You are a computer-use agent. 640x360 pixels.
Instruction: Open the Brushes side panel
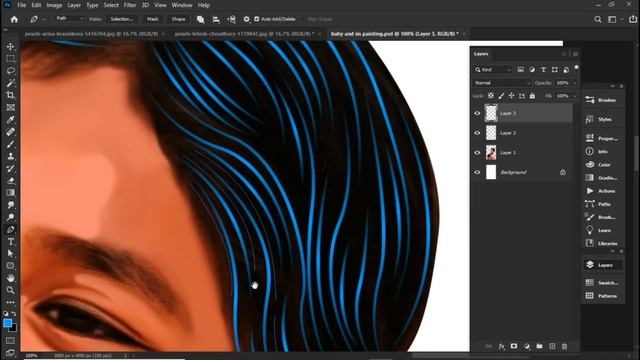coord(602,100)
